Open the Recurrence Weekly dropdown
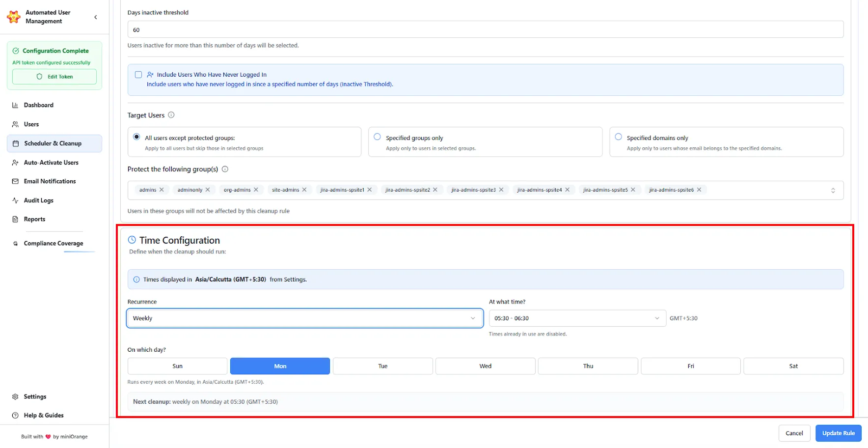This screenshot has width=868, height=448. point(305,318)
